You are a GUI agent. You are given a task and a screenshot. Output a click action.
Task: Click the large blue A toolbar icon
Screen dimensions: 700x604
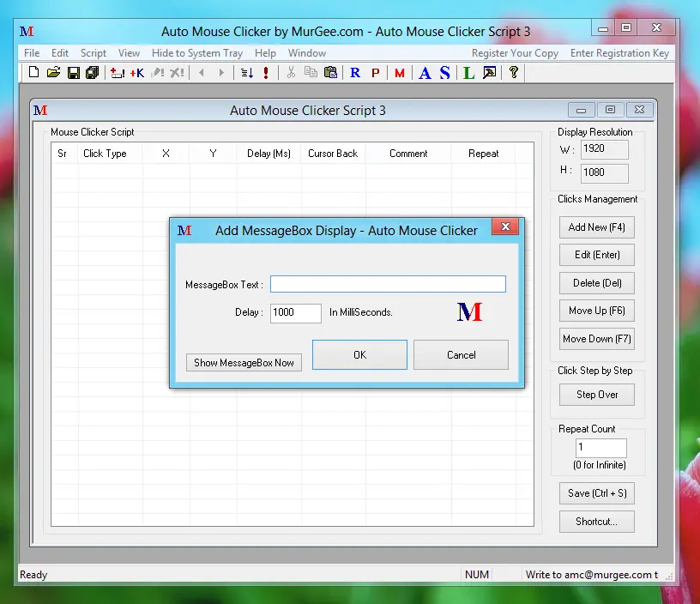pos(425,73)
